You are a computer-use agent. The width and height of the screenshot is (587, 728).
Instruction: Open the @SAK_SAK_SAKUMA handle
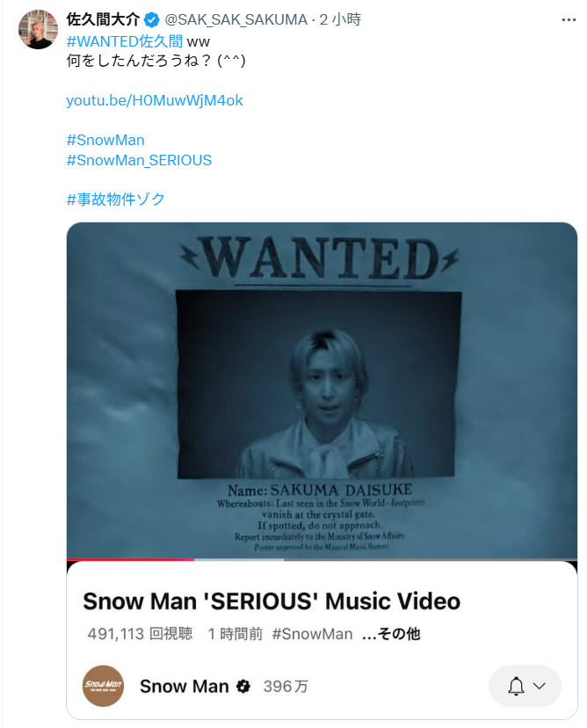click(236, 19)
